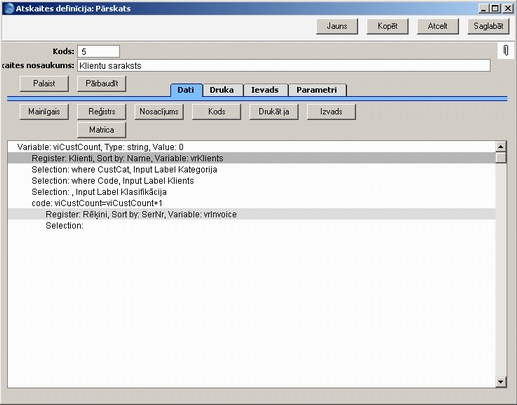Click the Reģistrs button
Image resolution: width=517 pixels, height=405 pixels.
(x=102, y=112)
